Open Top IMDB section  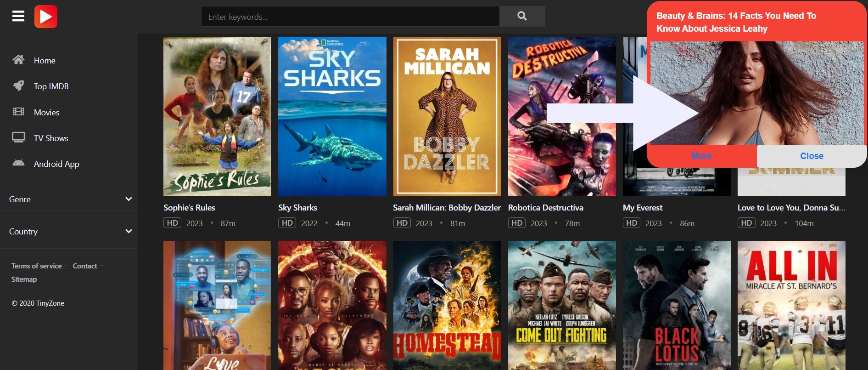[x=51, y=86]
